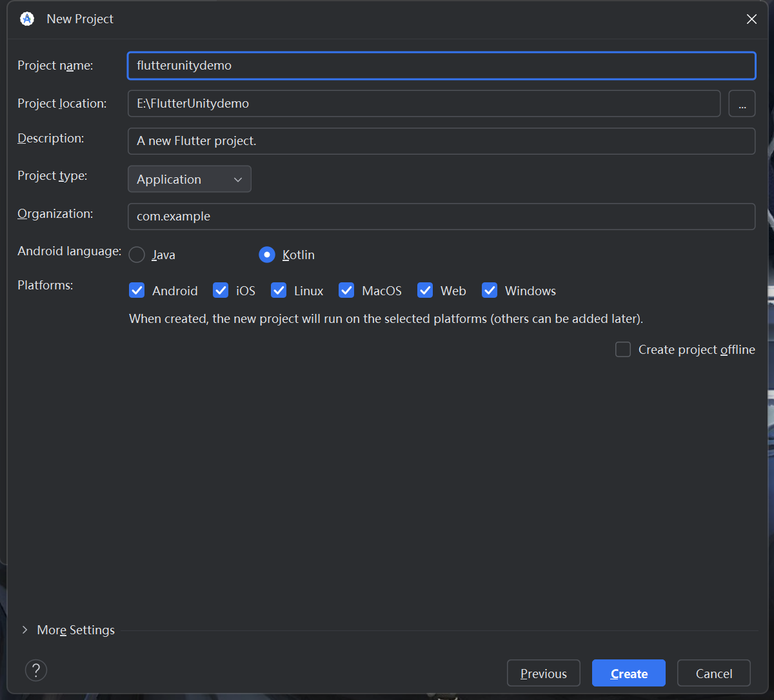Viewport: 774px width, 700px height.
Task: Select the Kotlin radio button
Action: tap(266, 255)
